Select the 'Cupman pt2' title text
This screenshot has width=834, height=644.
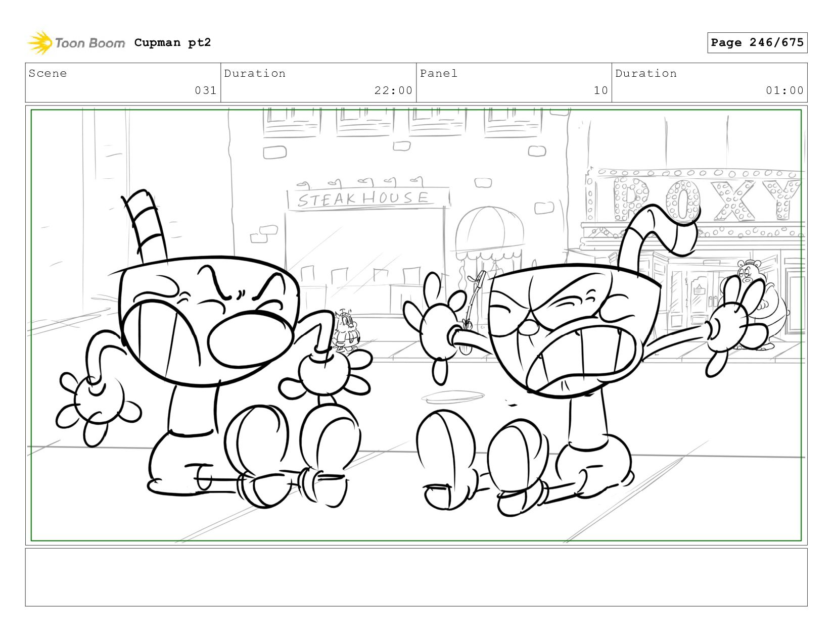click(x=172, y=42)
